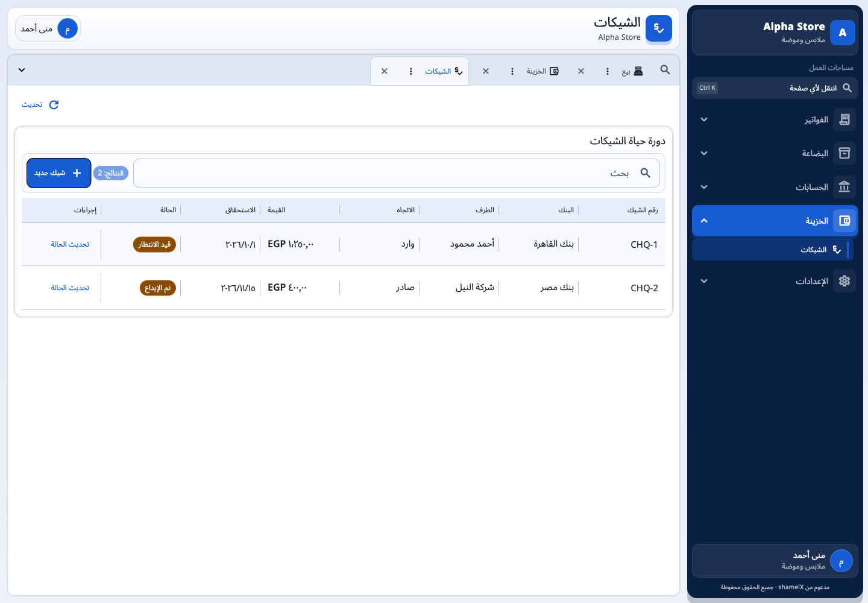This screenshot has height=603, width=868.
Task: Click the رقم الشيك column header
Action: coord(643,210)
